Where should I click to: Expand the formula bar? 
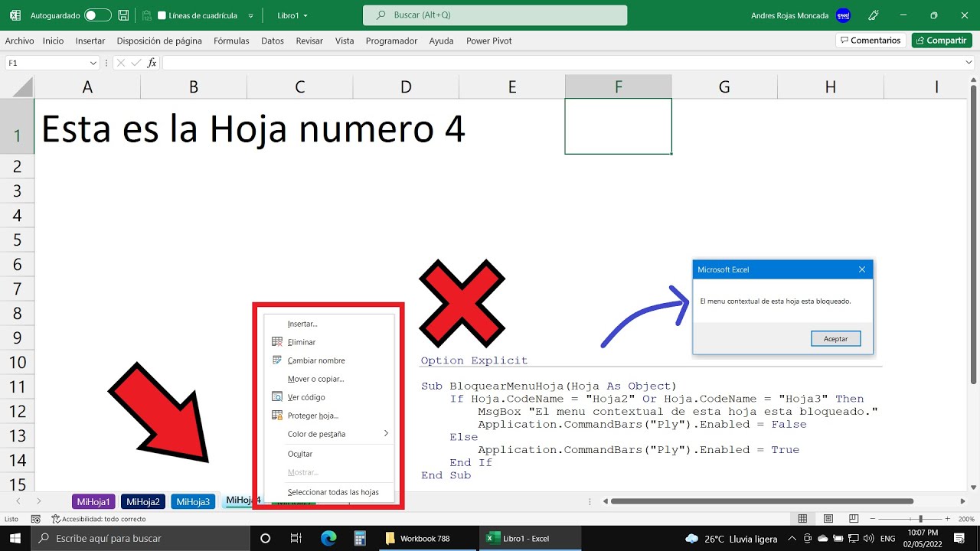pos(970,63)
